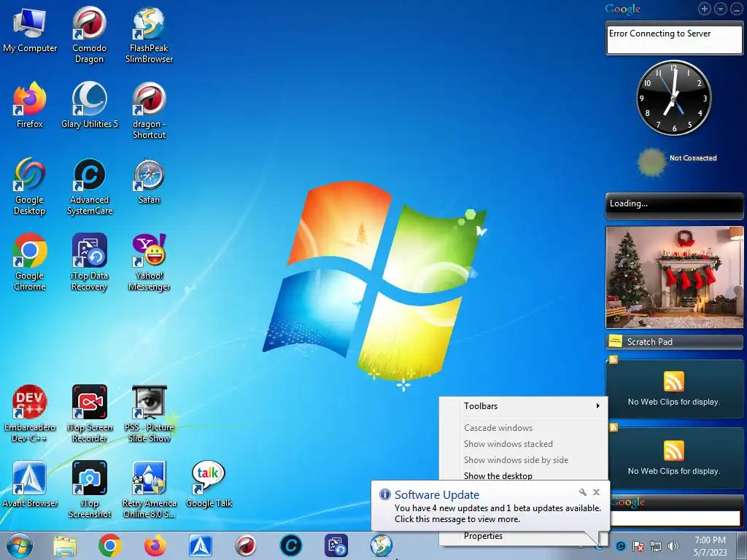Select the dragon - Shortcut desktop icon
Viewport: 747px width, 560px height.
click(149, 111)
